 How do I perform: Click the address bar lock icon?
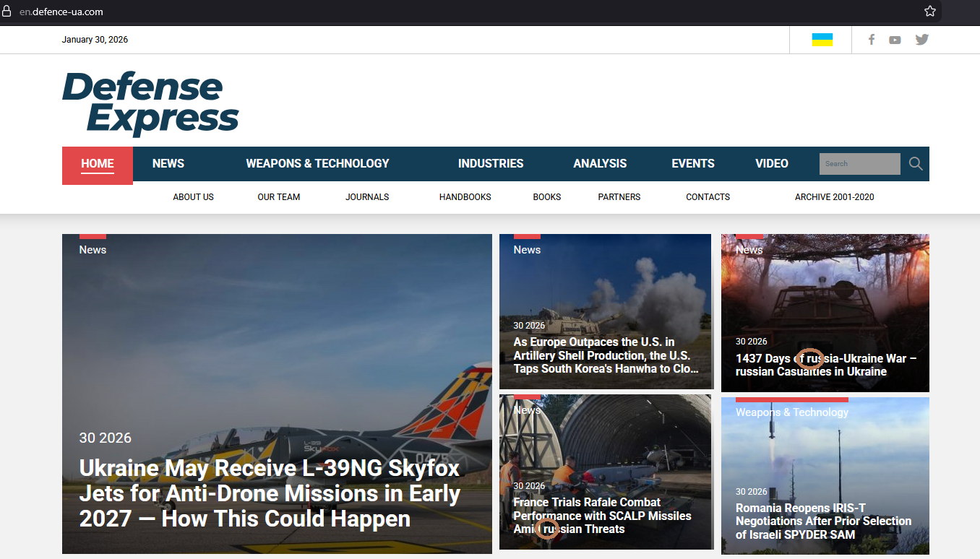[x=7, y=11]
